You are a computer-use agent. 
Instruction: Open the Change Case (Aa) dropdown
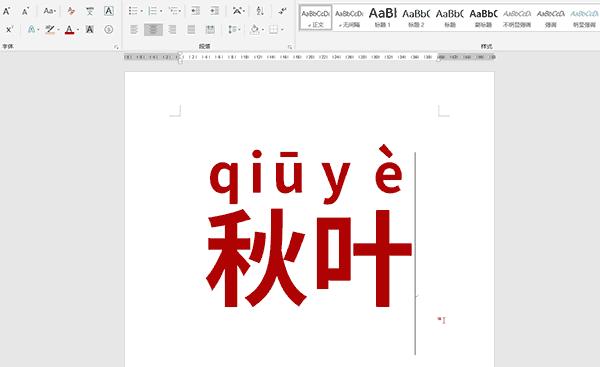tap(49, 11)
